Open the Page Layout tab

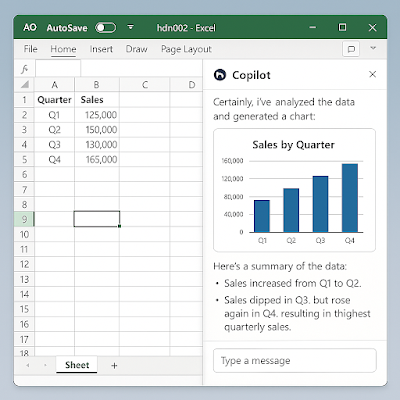pyautogui.click(x=186, y=49)
